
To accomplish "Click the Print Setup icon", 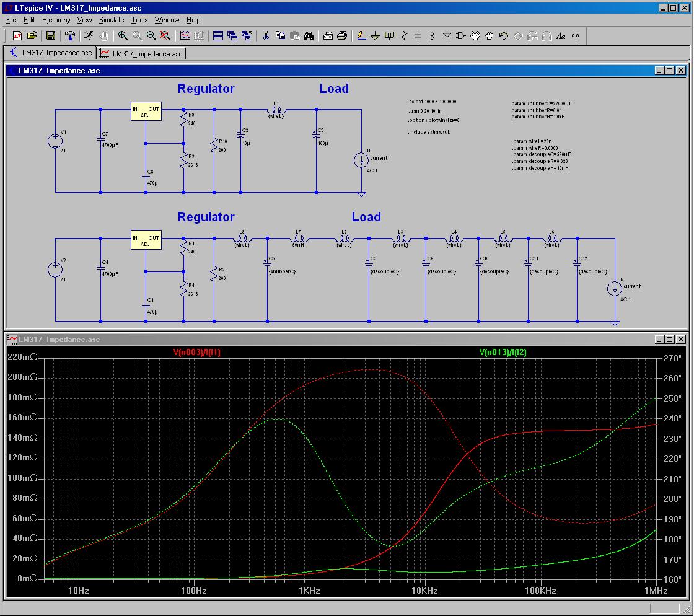I will click(328, 36).
